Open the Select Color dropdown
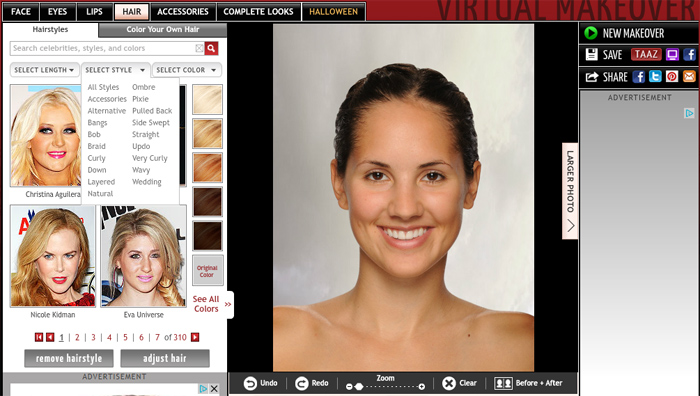Viewport: 700px width, 396px height. click(x=187, y=70)
